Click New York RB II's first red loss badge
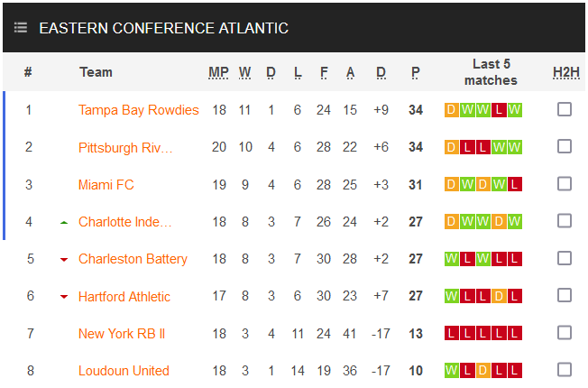Viewport: 588px width, 388px height. pyautogui.click(x=452, y=333)
